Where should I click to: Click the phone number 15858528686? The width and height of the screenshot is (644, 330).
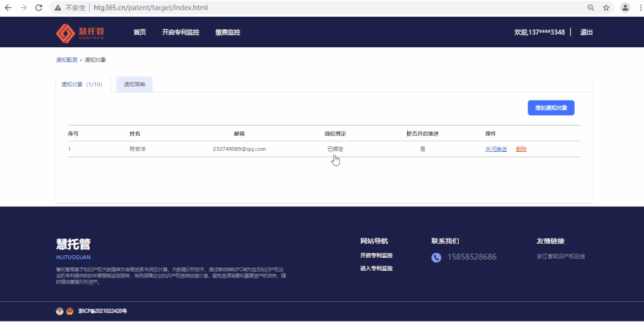coord(472,257)
